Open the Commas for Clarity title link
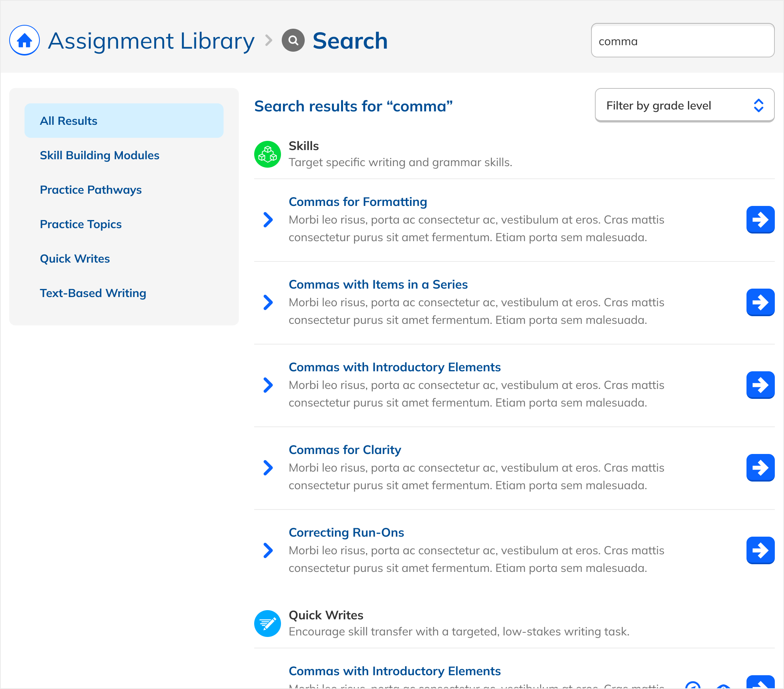The image size is (784, 689). click(x=345, y=450)
